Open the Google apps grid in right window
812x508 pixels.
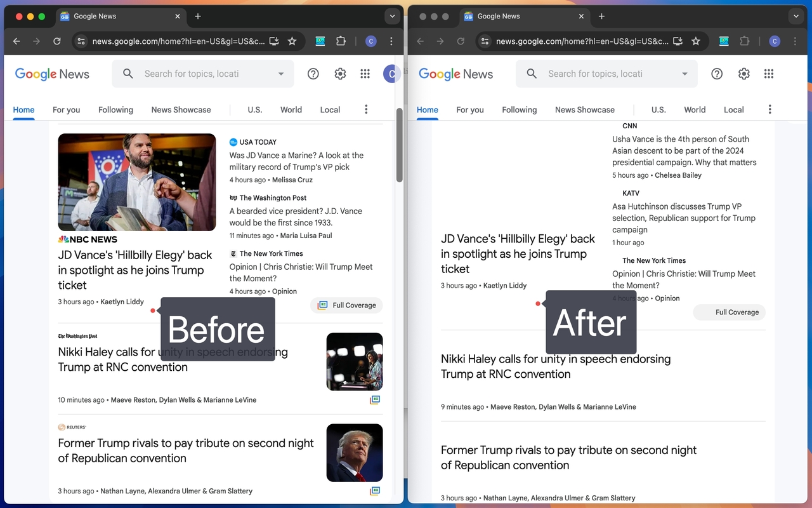click(769, 74)
